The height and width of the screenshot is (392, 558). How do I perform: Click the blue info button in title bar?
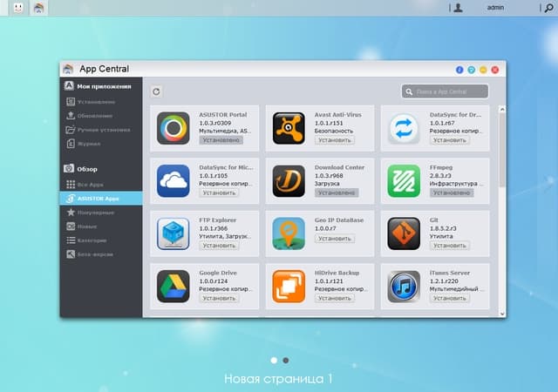tap(459, 70)
